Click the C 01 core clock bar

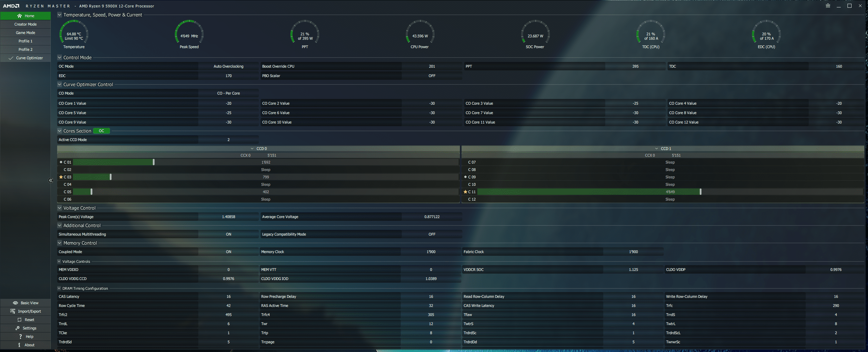[x=266, y=162]
